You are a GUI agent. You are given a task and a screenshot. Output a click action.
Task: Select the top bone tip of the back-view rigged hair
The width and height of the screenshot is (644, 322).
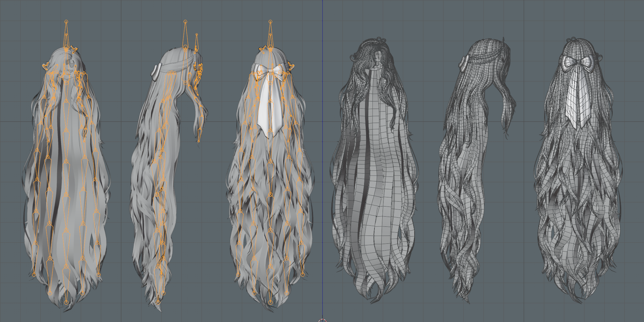270,21
